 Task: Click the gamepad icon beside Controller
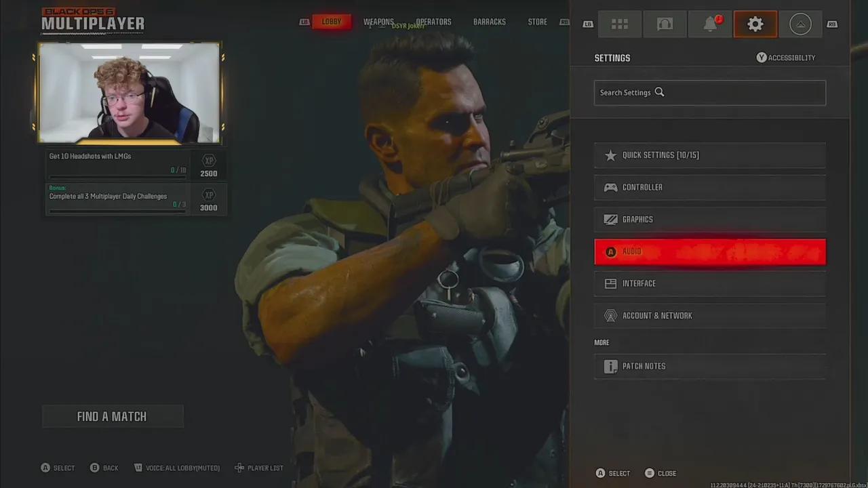[x=610, y=187]
